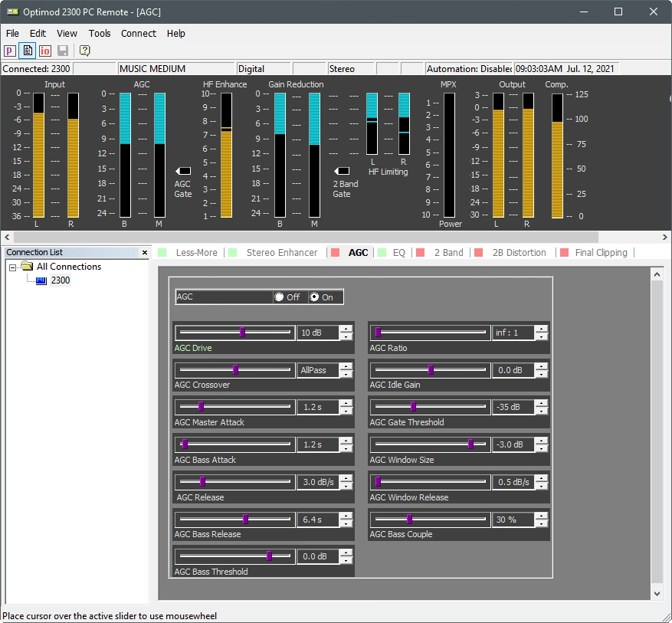Click the 'Automation: Disable' status field
This screenshot has height=623, width=672.
point(469,68)
